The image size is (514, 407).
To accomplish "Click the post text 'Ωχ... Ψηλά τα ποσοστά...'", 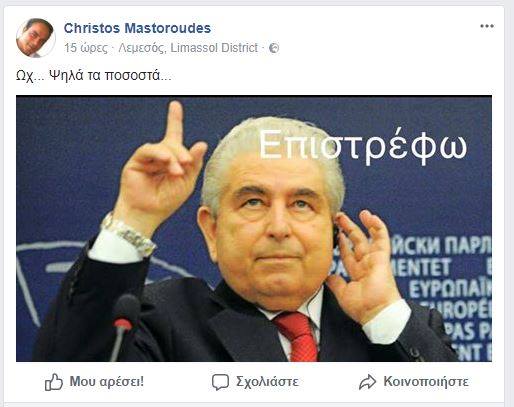I will click(94, 76).
